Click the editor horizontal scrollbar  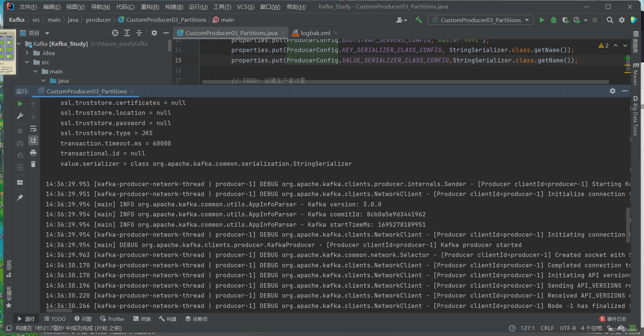pos(405,82)
